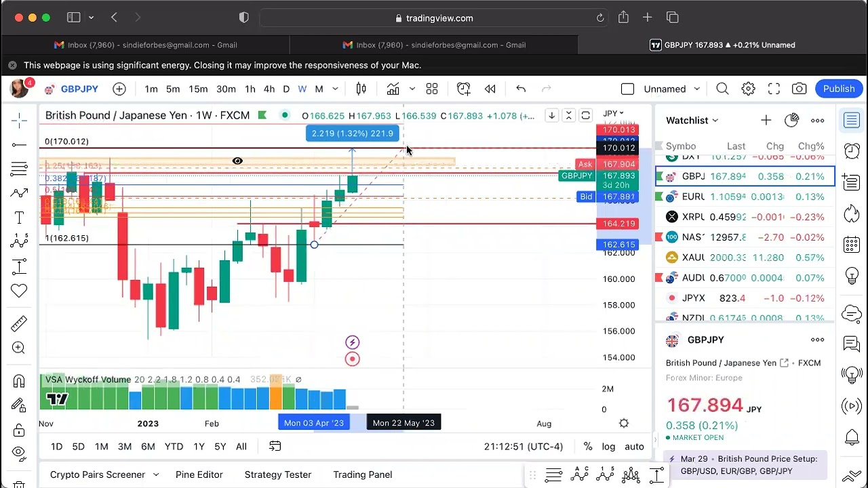Toggle log scale mode
868x488 pixels.
pos(609,447)
